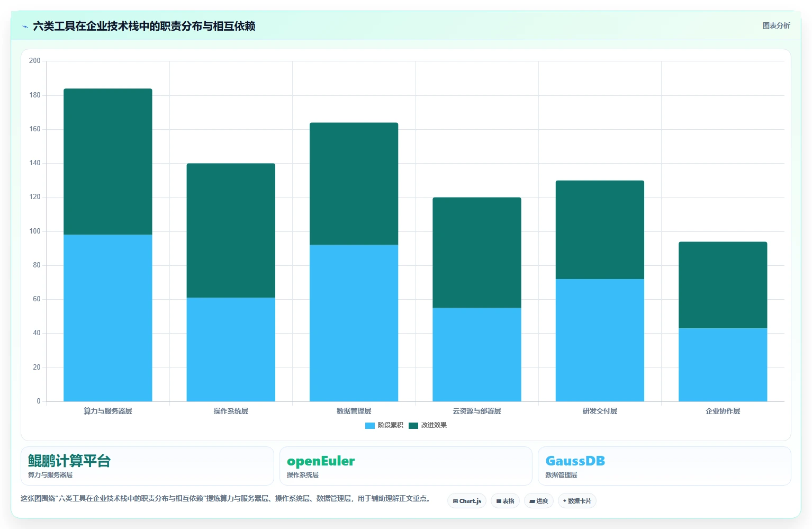Open the 图表分析 label in header

[776, 25]
